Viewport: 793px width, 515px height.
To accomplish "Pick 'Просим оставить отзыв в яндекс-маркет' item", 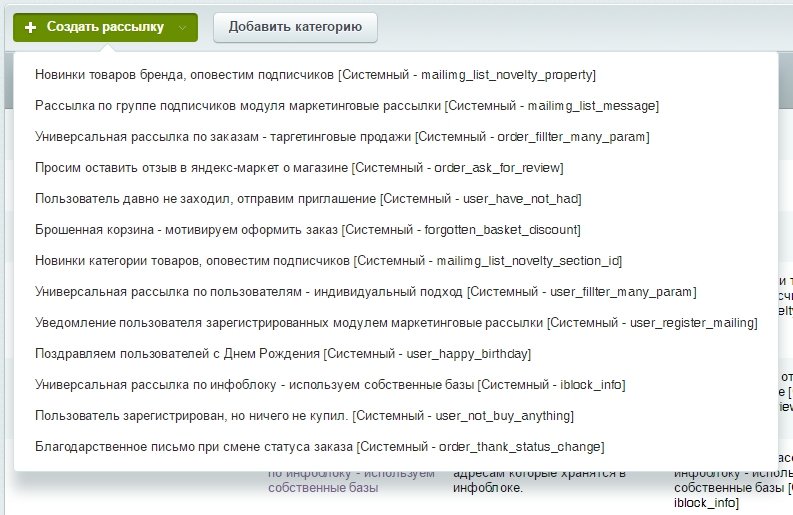I will (299, 167).
